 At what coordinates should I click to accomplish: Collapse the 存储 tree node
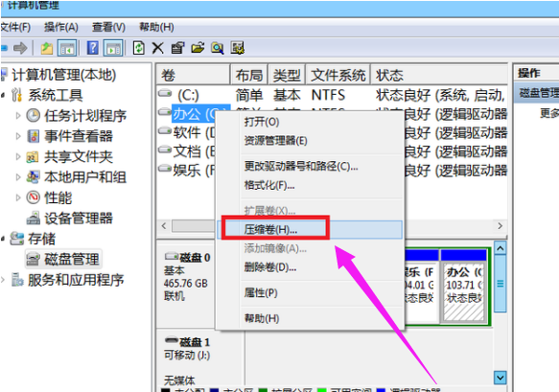tap(3, 239)
